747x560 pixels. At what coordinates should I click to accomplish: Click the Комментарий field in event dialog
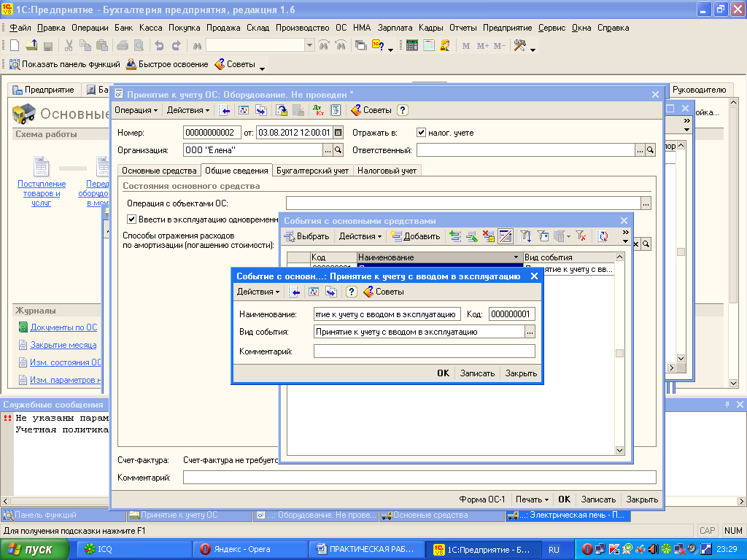tap(424, 351)
